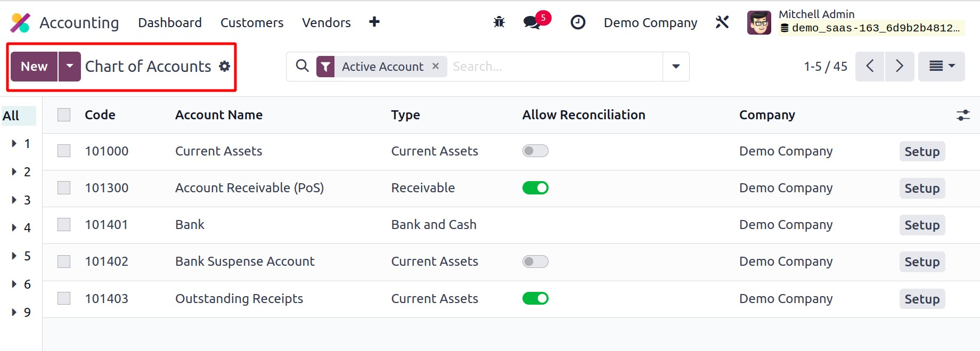This screenshot has height=351, width=980.
Task: Disable reconciliation for Account Receivable (PoS)
Action: point(535,188)
